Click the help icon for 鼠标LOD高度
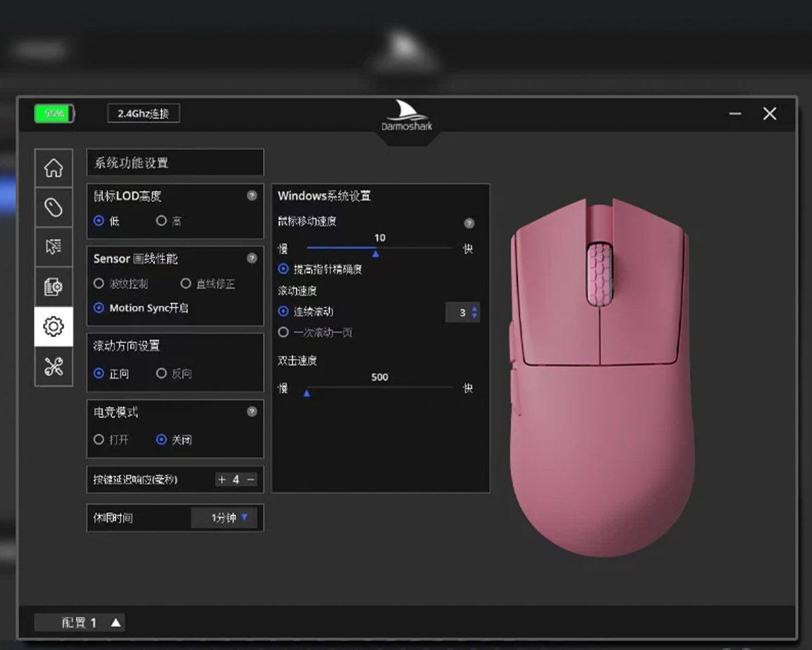 252,196
